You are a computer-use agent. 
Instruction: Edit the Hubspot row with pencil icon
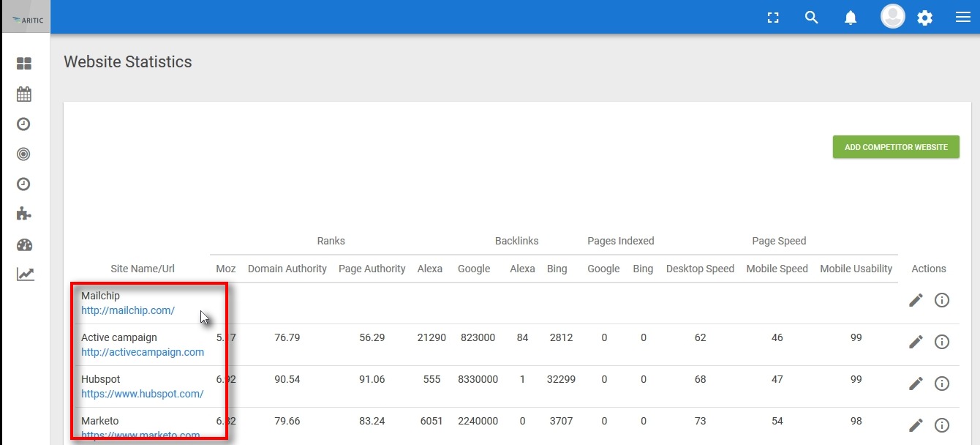[x=916, y=384]
